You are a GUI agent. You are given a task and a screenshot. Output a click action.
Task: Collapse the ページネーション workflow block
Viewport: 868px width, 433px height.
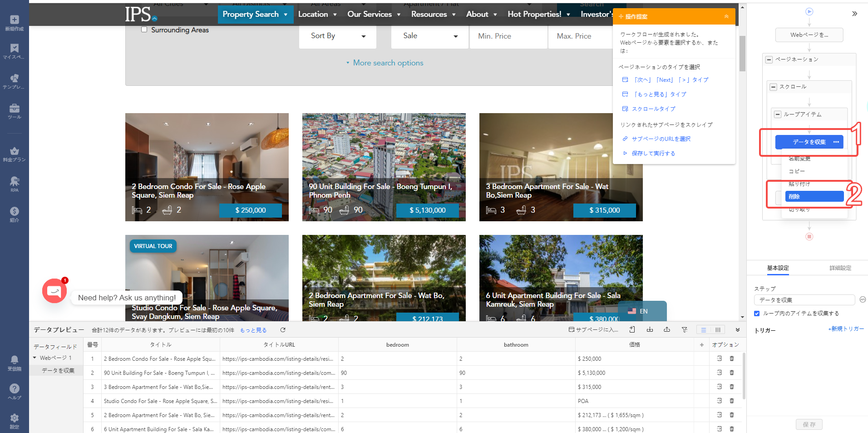pyautogui.click(x=769, y=60)
